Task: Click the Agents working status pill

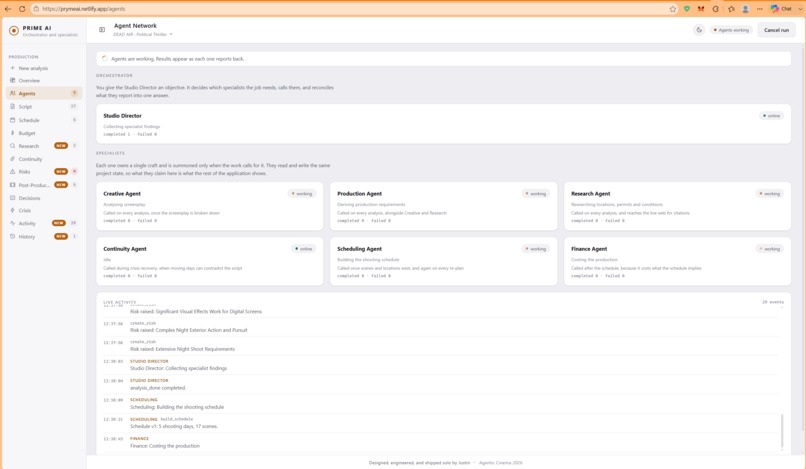Action: pos(731,30)
